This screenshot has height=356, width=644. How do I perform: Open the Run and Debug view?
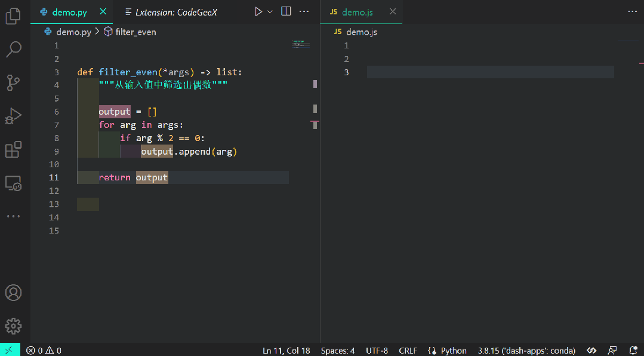pos(13,116)
